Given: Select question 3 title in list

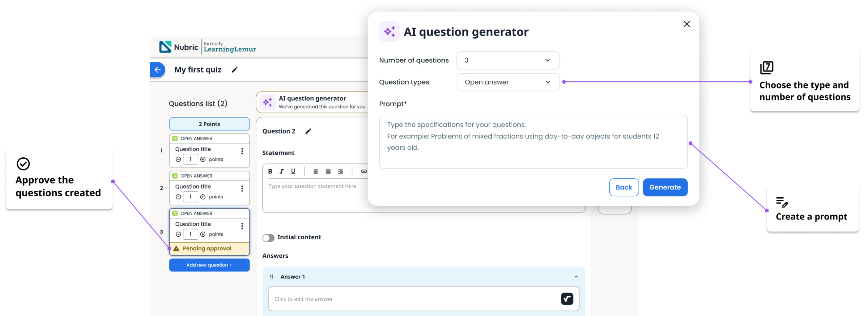Looking at the screenshot, I should (x=193, y=223).
